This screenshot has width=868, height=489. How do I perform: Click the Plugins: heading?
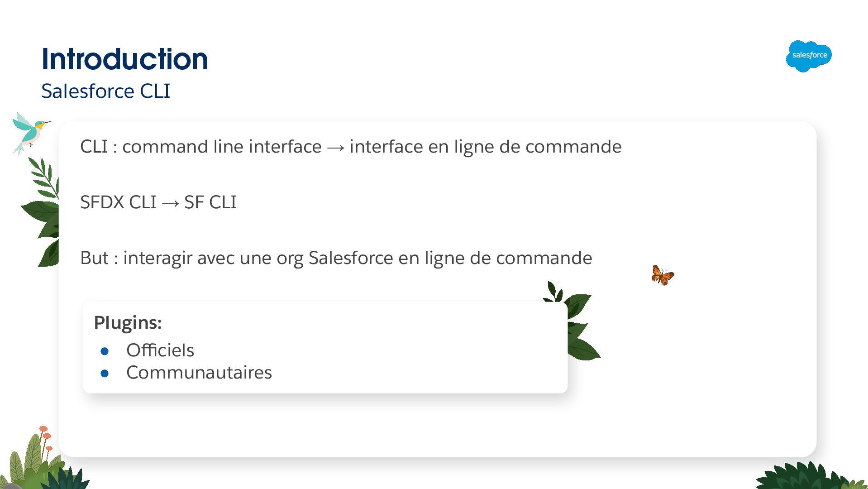(x=128, y=323)
